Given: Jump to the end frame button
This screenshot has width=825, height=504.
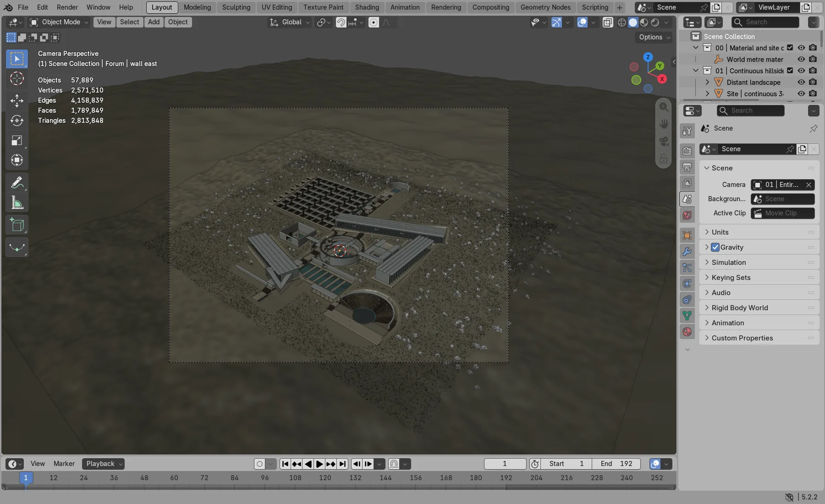Looking at the screenshot, I should click(343, 464).
